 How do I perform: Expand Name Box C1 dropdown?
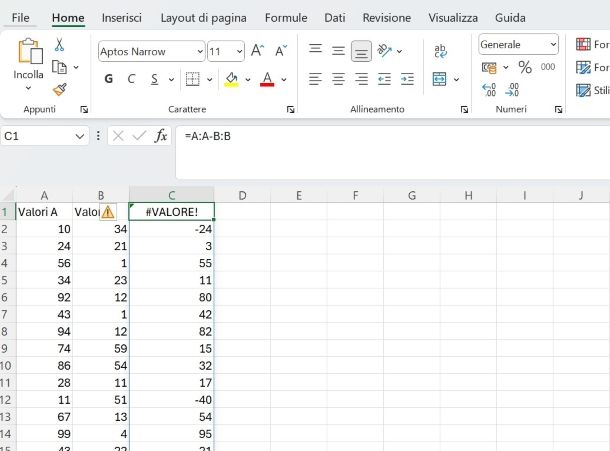[80, 136]
